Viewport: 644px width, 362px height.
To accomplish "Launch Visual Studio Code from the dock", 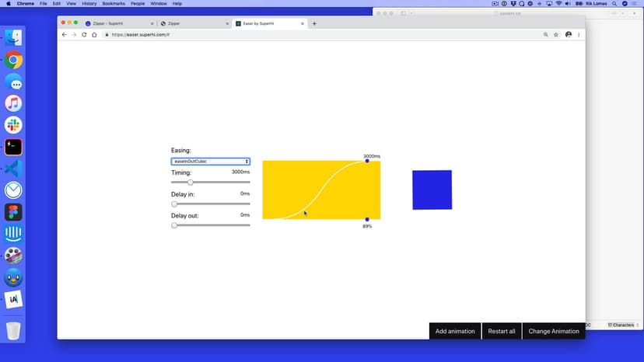I will (x=13, y=169).
